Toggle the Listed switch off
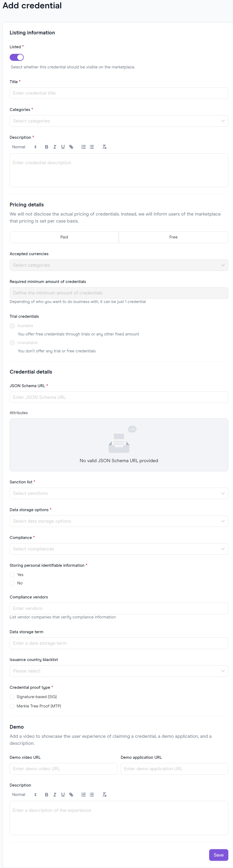Screen dimensions: 233x868 click(x=17, y=57)
